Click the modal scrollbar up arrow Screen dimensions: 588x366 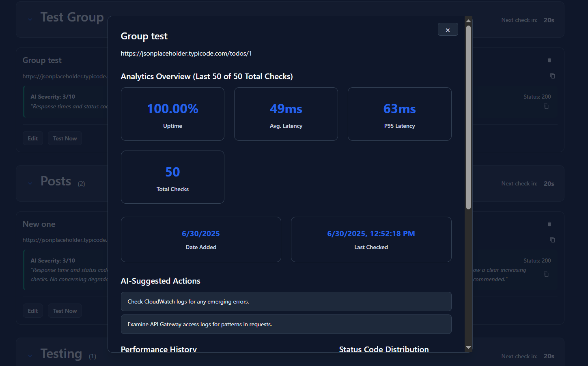468,21
